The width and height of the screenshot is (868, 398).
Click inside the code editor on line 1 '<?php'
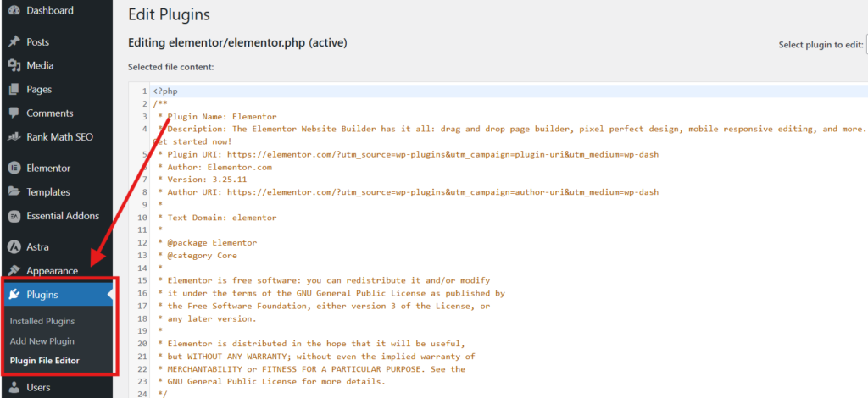[x=165, y=91]
